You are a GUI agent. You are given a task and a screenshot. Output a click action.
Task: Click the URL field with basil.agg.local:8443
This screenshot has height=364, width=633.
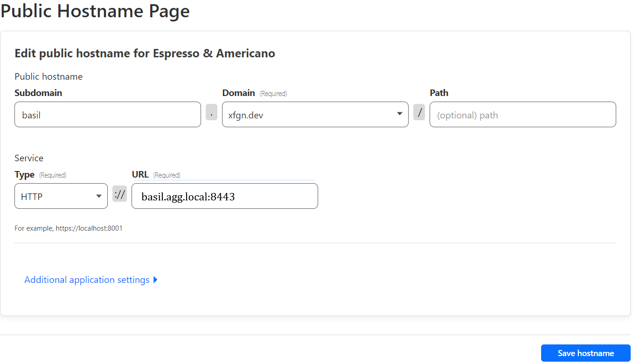(224, 196)
